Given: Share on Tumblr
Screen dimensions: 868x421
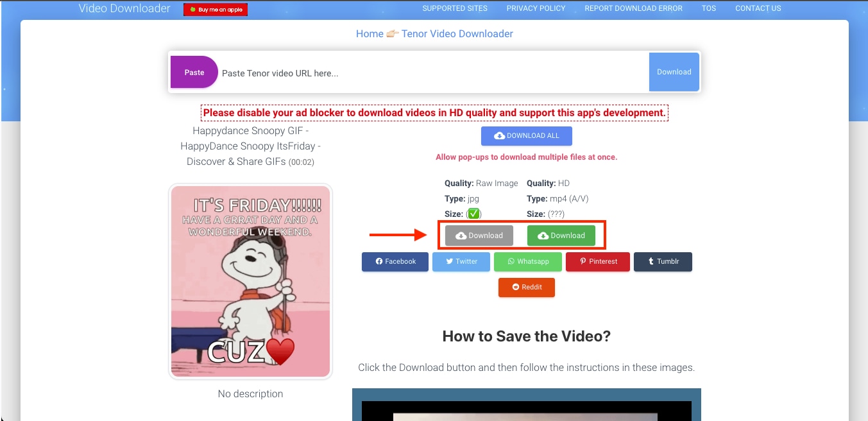Looking at the screenshot, I should click(663, 262).
